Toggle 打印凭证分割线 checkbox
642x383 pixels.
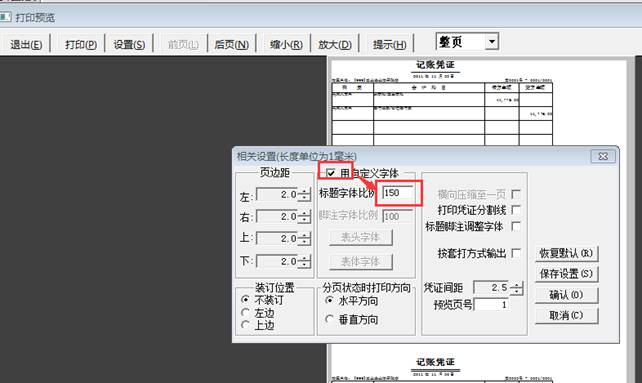pos(516,210)
